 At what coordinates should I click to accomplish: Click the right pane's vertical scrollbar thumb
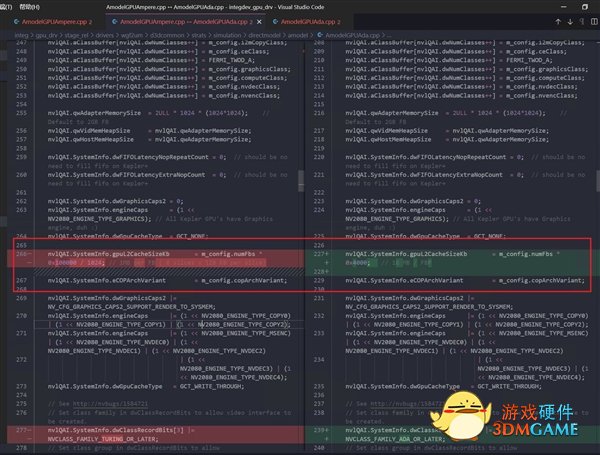[598, 181]
